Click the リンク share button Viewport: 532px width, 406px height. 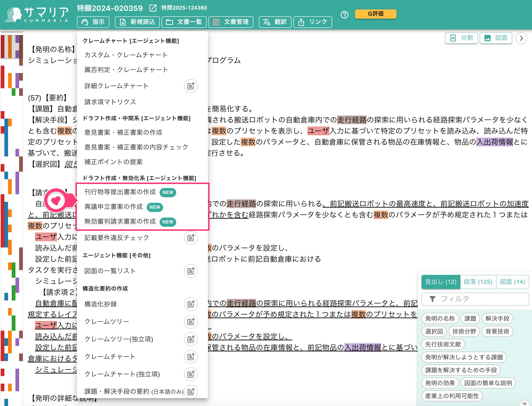(313, 22)
